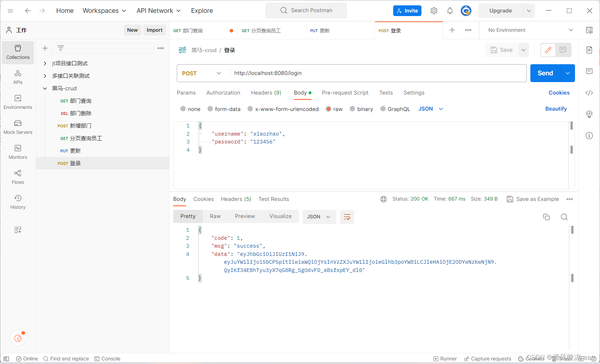Open the API Network dropdown menu
This screenshot has width=600, height=364.
(x=159, y=11)
